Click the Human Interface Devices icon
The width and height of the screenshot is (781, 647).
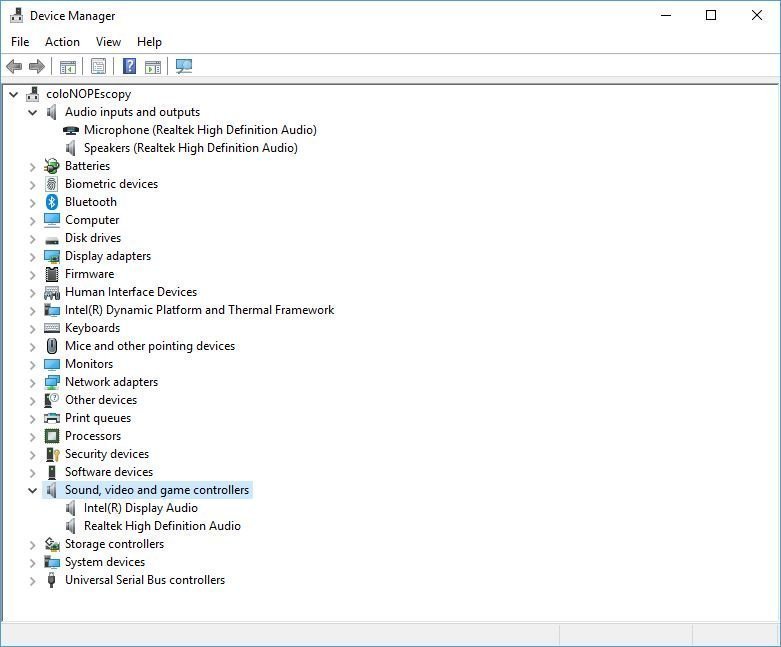(51, 292)
